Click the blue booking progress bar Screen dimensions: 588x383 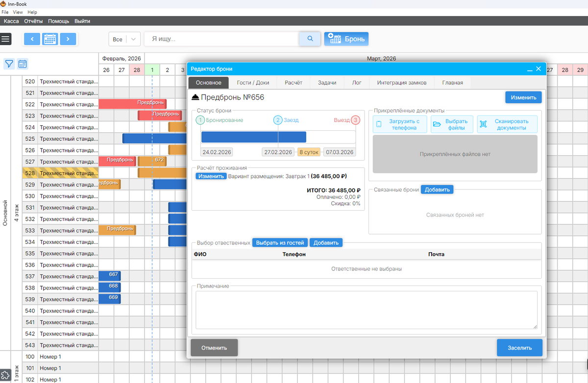click(x=253, y=137)
